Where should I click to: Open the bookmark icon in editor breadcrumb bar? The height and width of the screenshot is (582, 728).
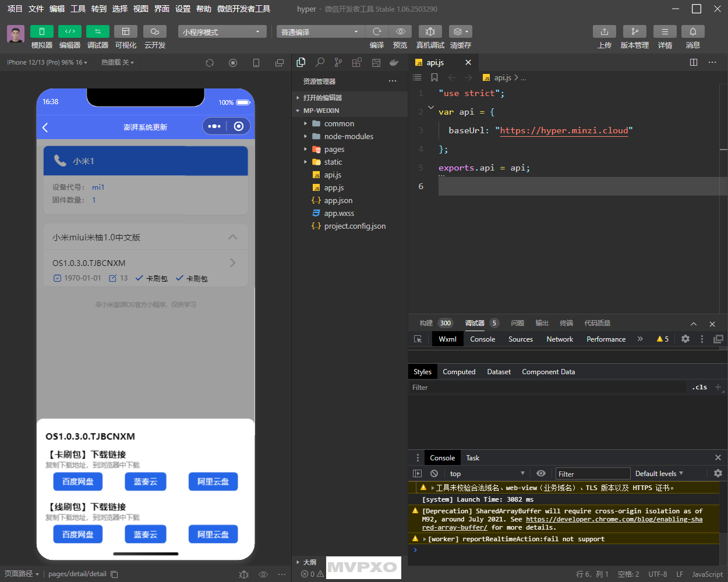pos(434,77)
